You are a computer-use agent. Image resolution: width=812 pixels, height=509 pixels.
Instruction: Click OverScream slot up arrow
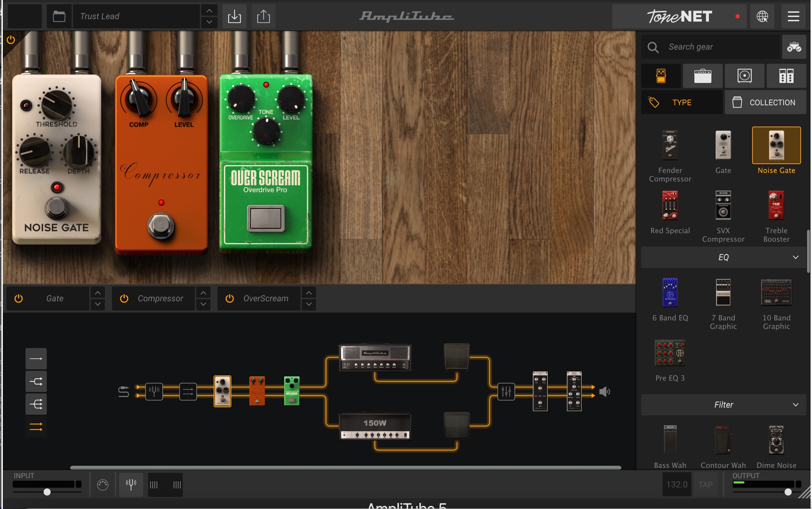pos(309,293)
